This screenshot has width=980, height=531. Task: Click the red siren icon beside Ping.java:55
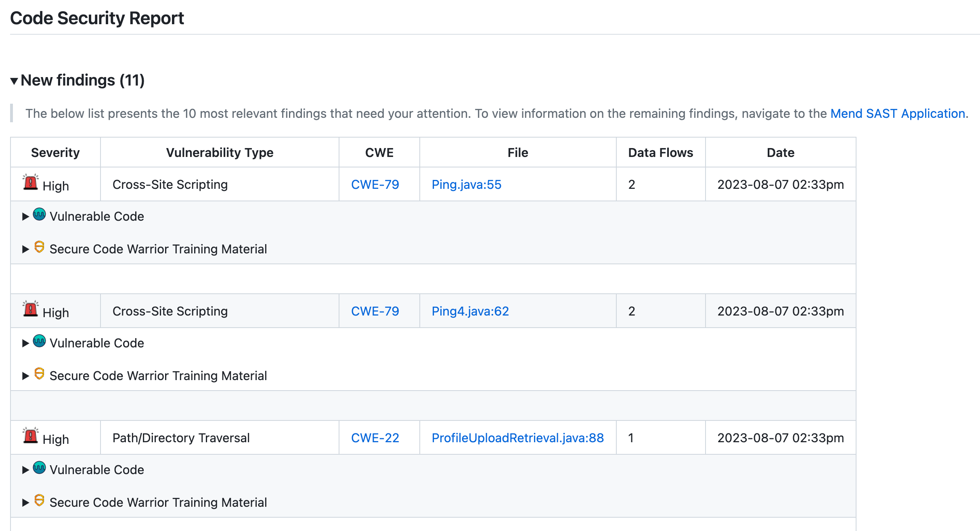click(x=30, y=182)
